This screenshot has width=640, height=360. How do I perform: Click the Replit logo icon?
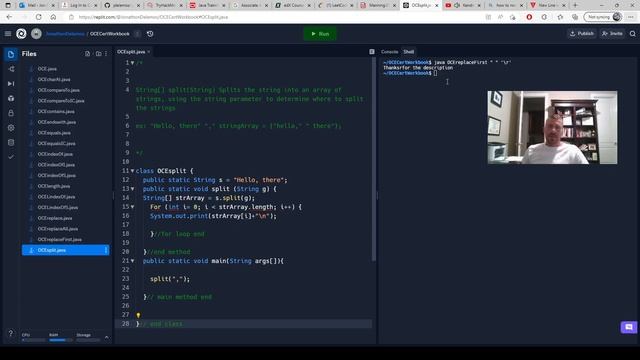point(21,33)
